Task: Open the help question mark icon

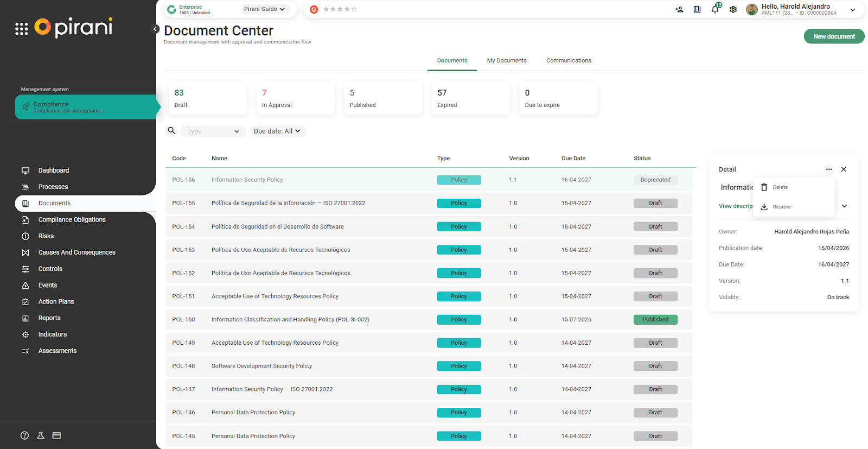Action: pos(24,435)
